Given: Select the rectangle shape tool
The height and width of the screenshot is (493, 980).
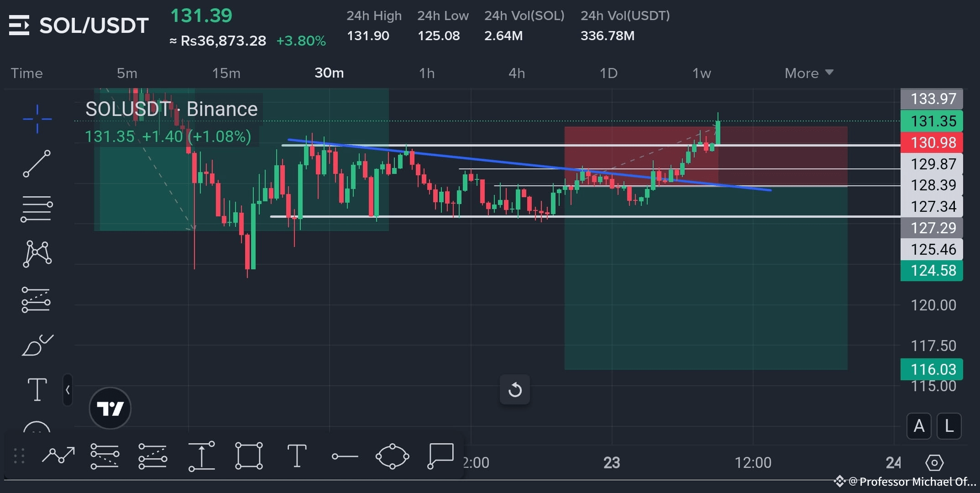Looking at the screenshot, I should click(x=249, y=456).
